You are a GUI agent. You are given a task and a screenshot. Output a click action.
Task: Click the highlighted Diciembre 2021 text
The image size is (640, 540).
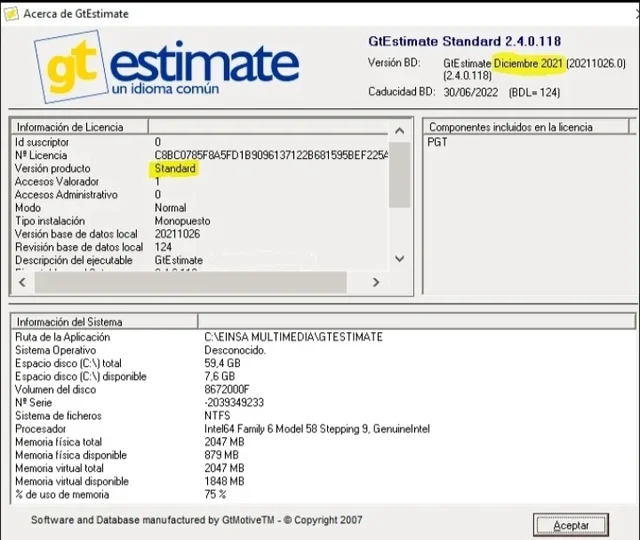[528, 63]
